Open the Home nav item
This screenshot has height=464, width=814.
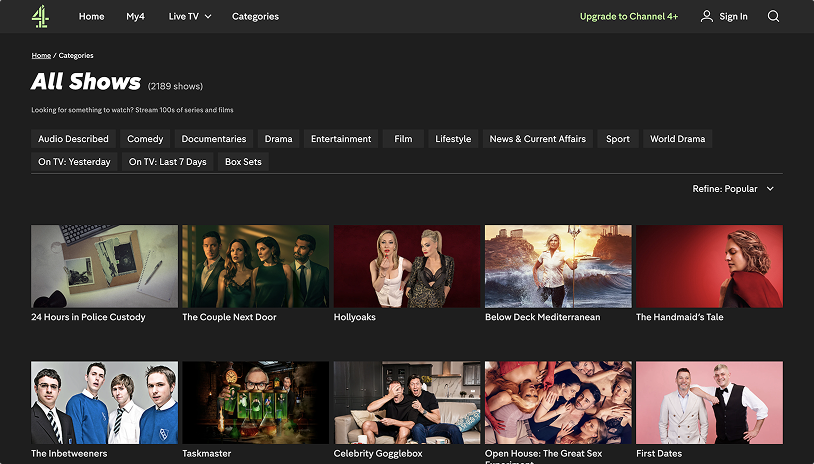point(91,17)
